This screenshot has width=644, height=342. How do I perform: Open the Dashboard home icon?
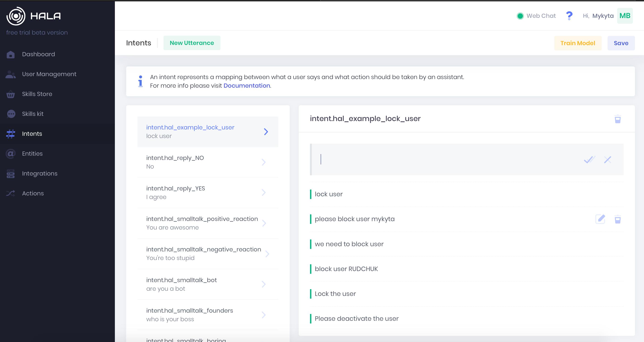(10, 54)
